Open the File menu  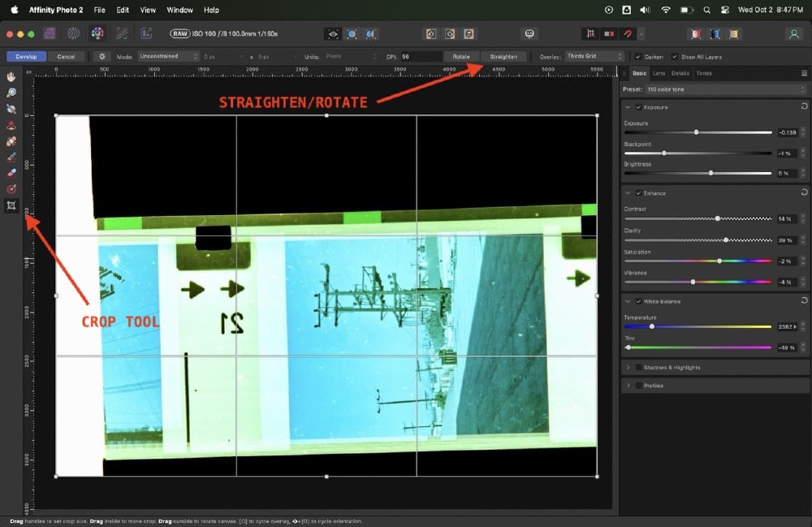coord(99,10)
